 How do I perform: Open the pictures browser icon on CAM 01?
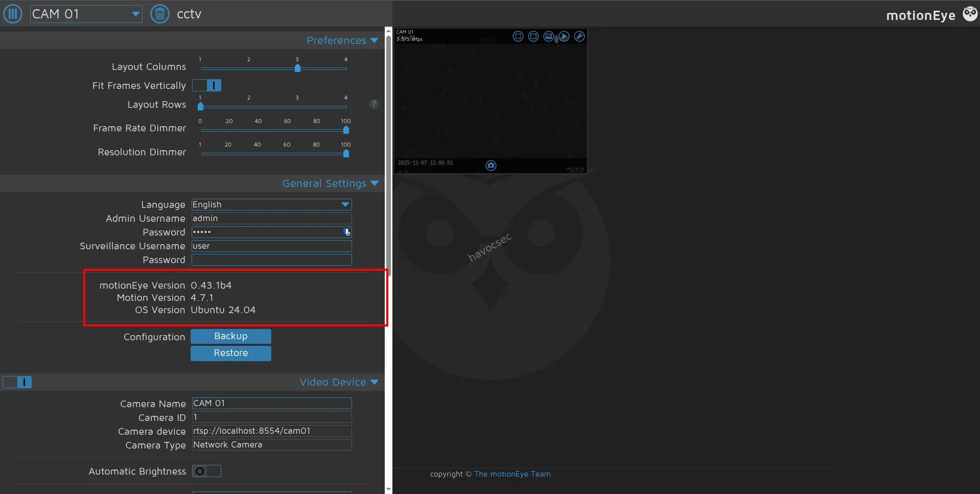pos(549,36)
